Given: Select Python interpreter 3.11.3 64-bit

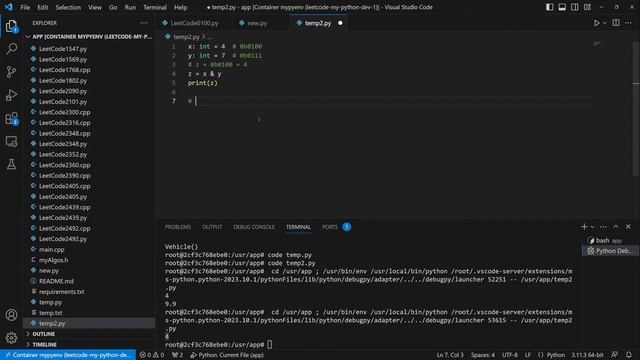Looking at the screenshot, I should [587, 355].
